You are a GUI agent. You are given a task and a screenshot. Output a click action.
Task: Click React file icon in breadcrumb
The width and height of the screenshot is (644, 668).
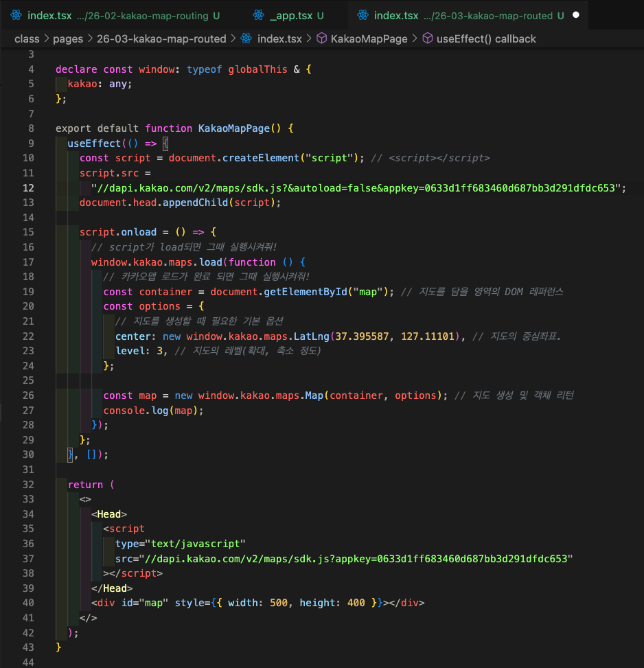coord(246,38)
